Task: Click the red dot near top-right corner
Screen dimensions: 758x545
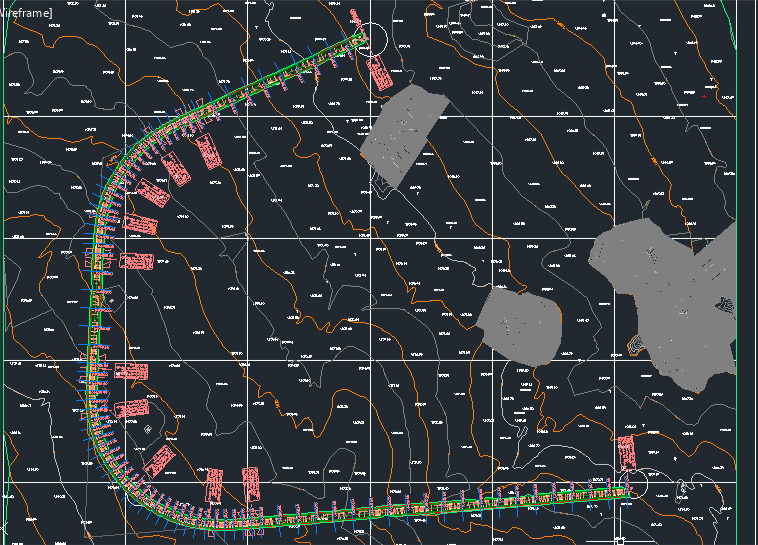Action: click(x=704, y=97)
